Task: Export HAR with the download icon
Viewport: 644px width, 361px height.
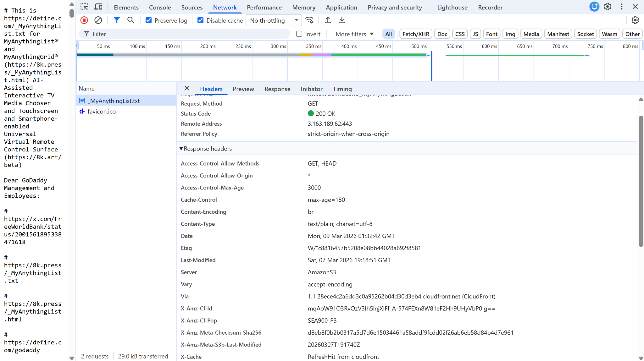Action: click(x=342, y=20)
